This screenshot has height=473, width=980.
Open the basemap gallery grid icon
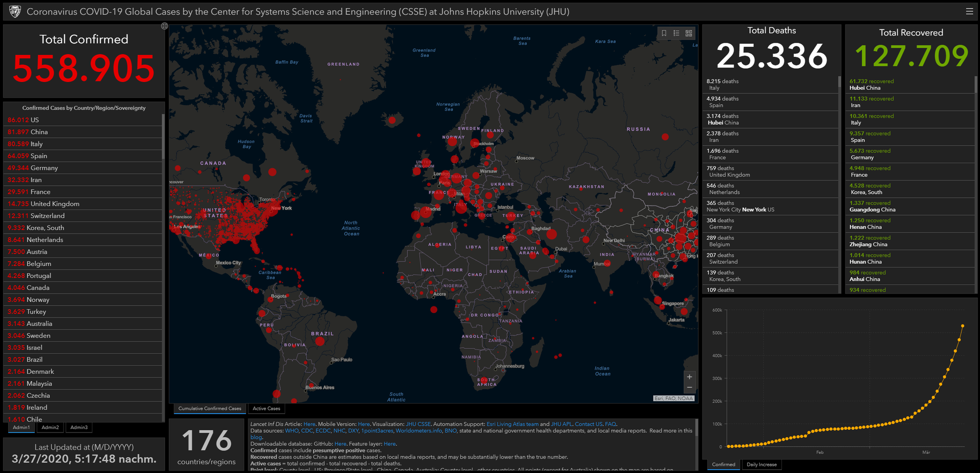689,33
